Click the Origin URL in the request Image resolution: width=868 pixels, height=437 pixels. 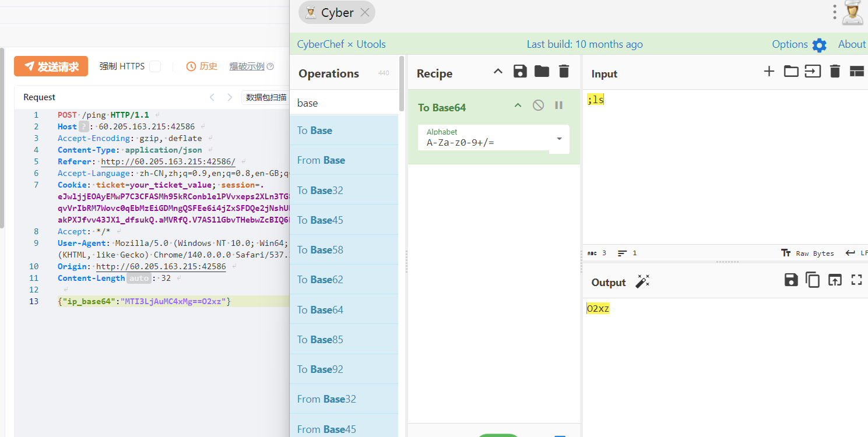[161, 266]
